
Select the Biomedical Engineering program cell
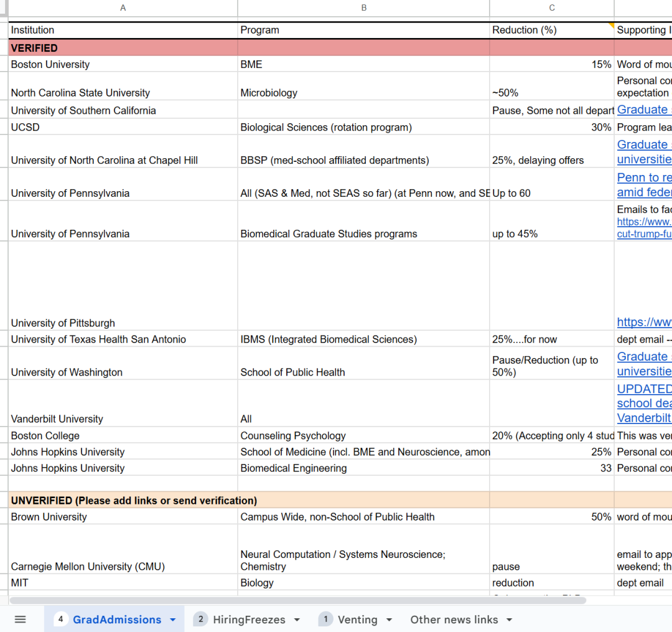363,468
